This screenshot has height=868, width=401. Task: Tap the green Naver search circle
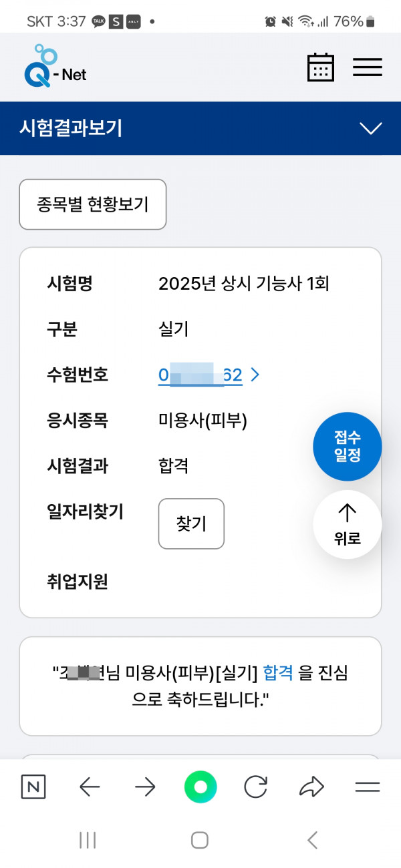[x=200, y=787]
